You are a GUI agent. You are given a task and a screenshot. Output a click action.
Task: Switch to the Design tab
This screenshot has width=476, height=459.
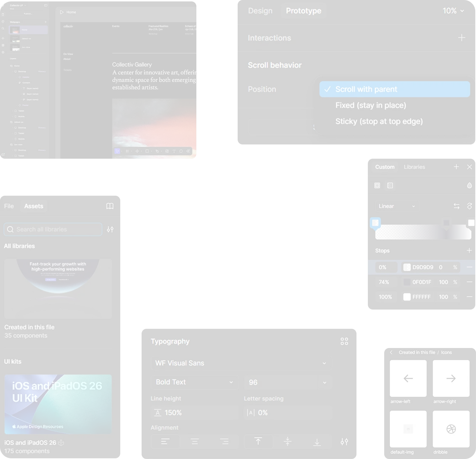coord(260,11)
